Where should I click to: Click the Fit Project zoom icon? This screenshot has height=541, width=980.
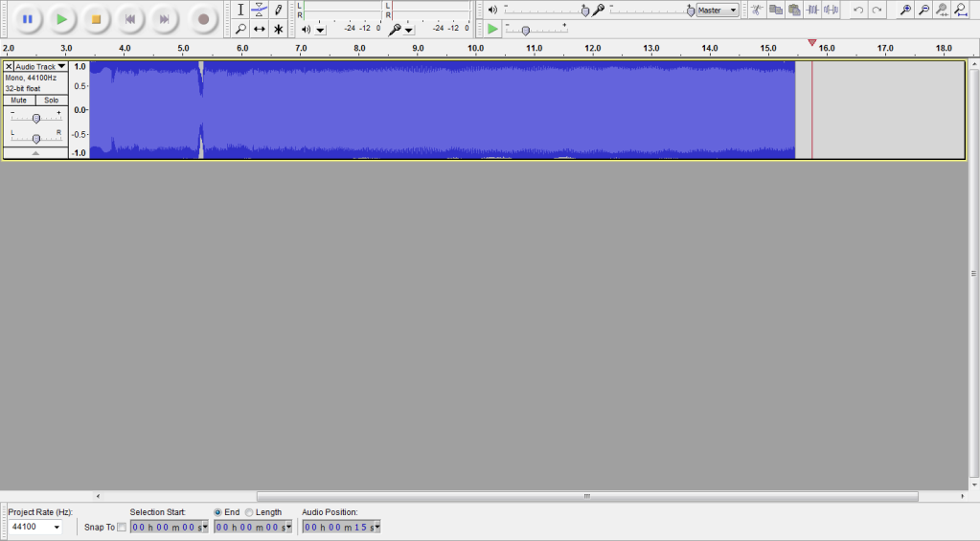click(x=960, y=10)
